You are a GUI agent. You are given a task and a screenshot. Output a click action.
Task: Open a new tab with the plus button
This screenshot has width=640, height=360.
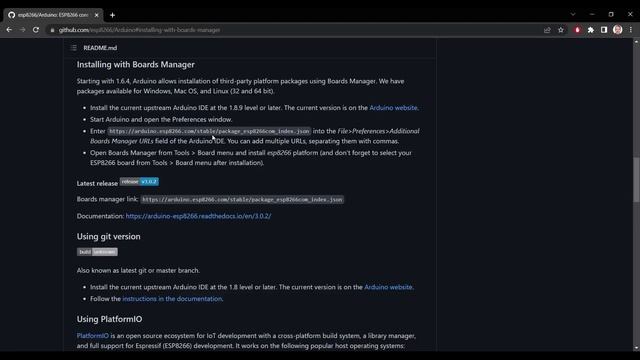[x=112, y=15]
